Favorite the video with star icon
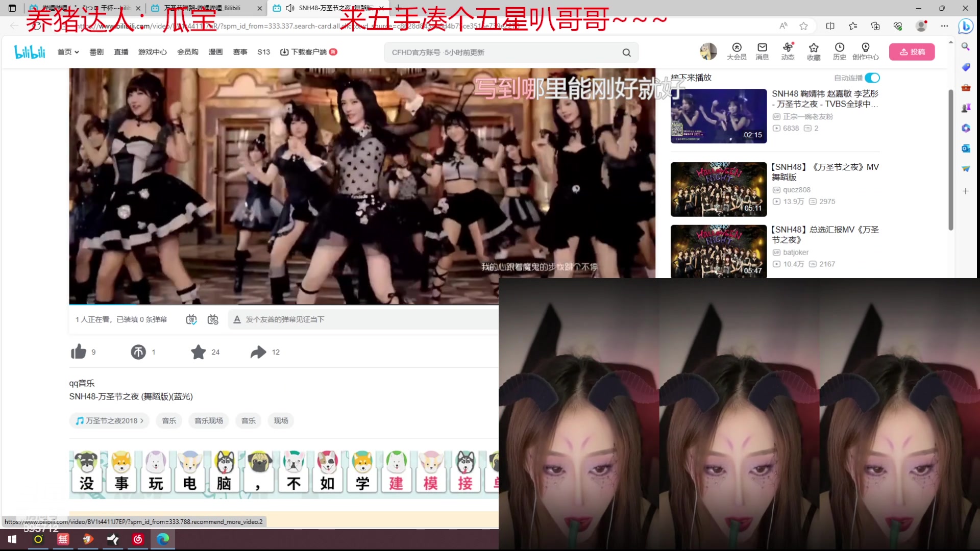 199,352
